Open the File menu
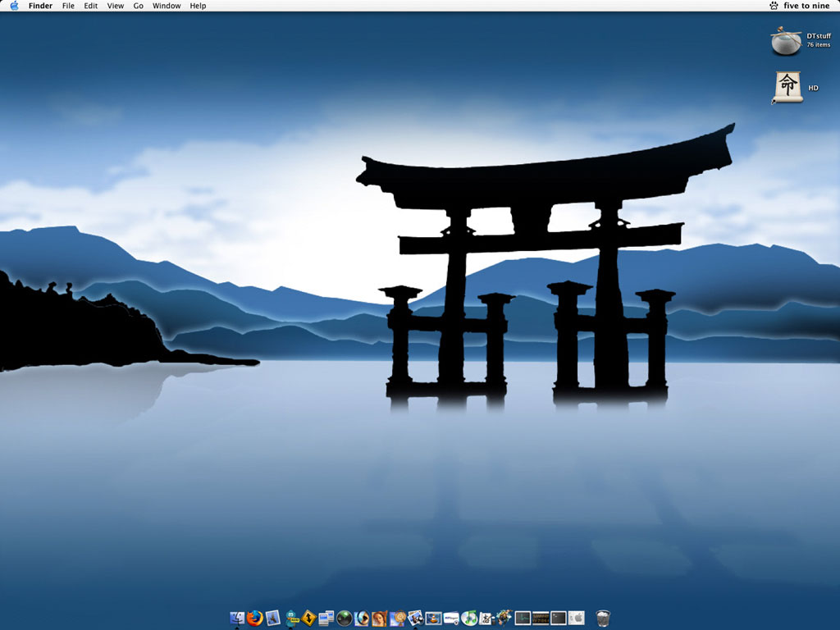This screenshot has width=840, height=630. (68, 6)
